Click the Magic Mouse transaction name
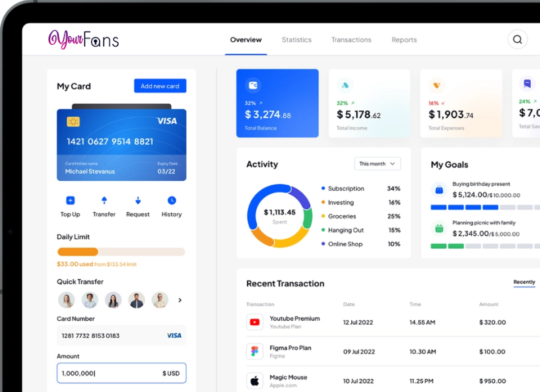This screenshot has width=540, height=392. (x=288, y=377)
